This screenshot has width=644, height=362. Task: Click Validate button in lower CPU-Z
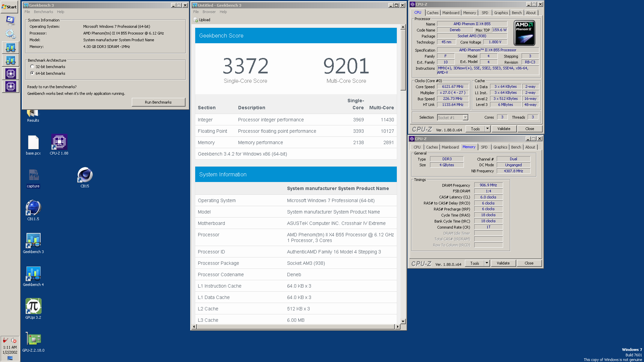point(503,263)
